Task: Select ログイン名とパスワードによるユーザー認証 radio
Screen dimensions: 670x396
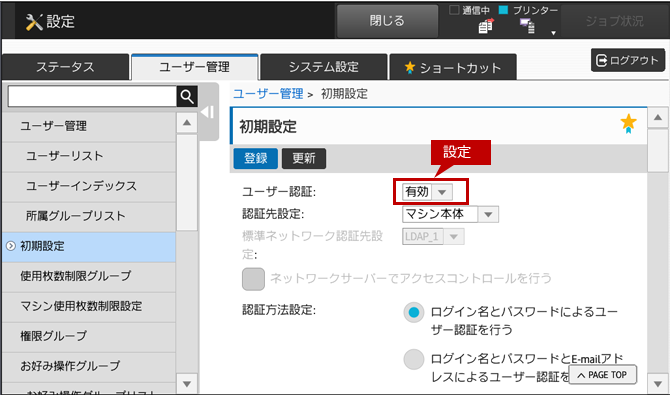Action: [x=414, y=313]
